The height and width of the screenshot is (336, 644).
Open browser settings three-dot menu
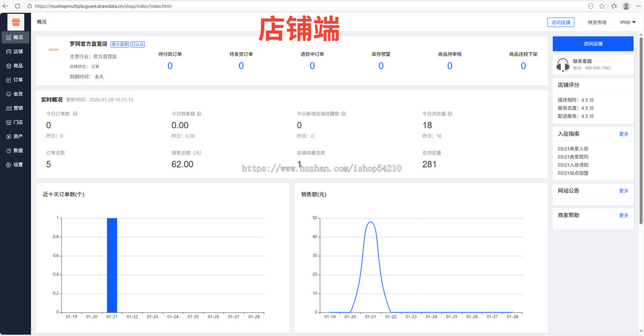[638, 6]
